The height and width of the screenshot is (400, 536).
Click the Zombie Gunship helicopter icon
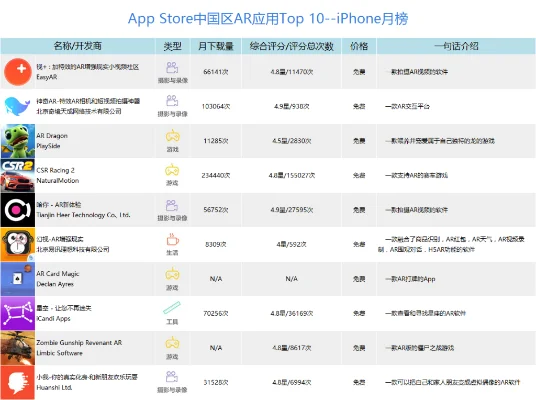17,348
